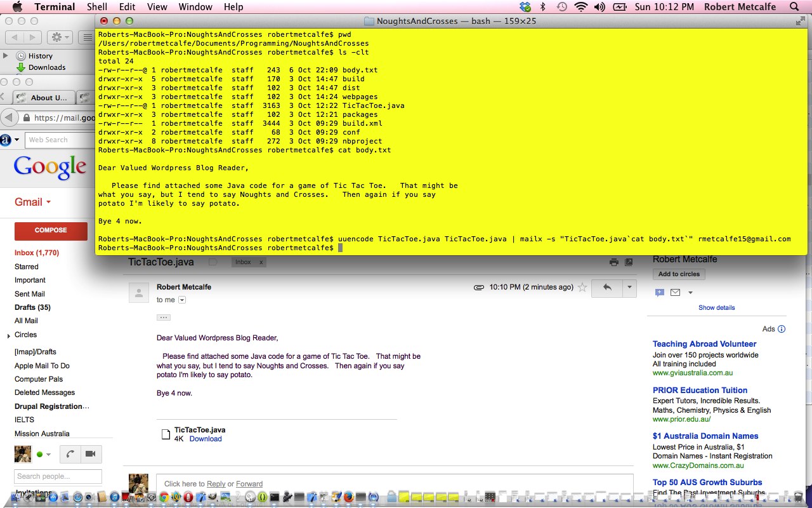Download the TicTacToe.java attachment
Screen dimensions: 812x508
coord(206,439)
